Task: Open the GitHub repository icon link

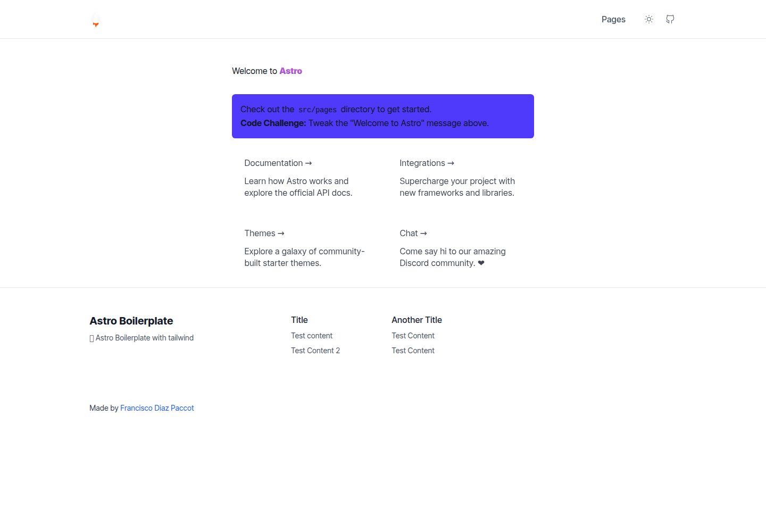Action: (x=670, y=19)
